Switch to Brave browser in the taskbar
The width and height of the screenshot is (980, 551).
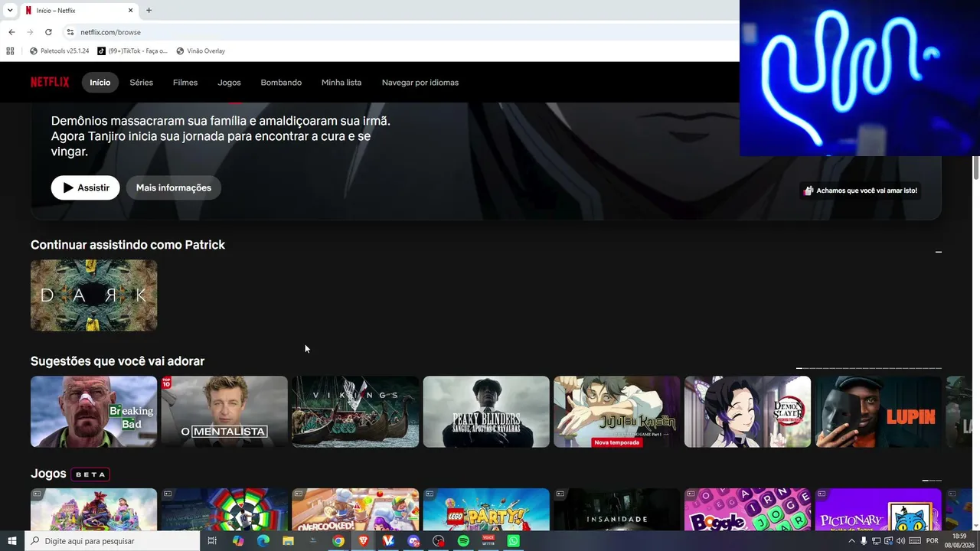point(363,541)
